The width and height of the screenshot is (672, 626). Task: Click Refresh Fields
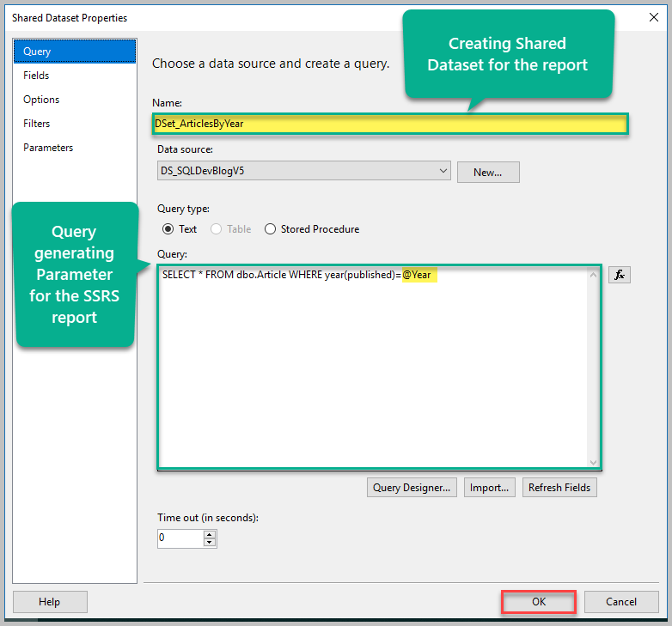pos(559,488)
